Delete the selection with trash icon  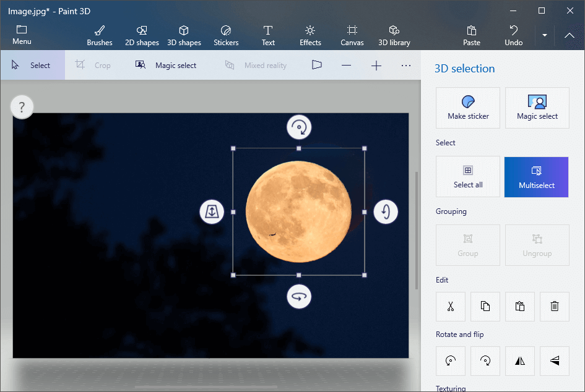(555, 307)
